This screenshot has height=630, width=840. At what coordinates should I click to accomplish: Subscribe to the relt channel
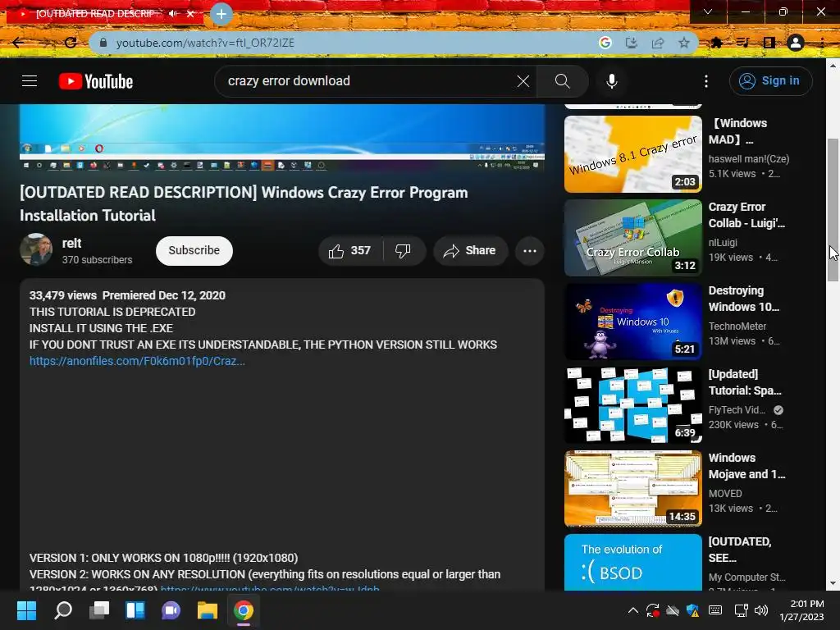point(194,251)
